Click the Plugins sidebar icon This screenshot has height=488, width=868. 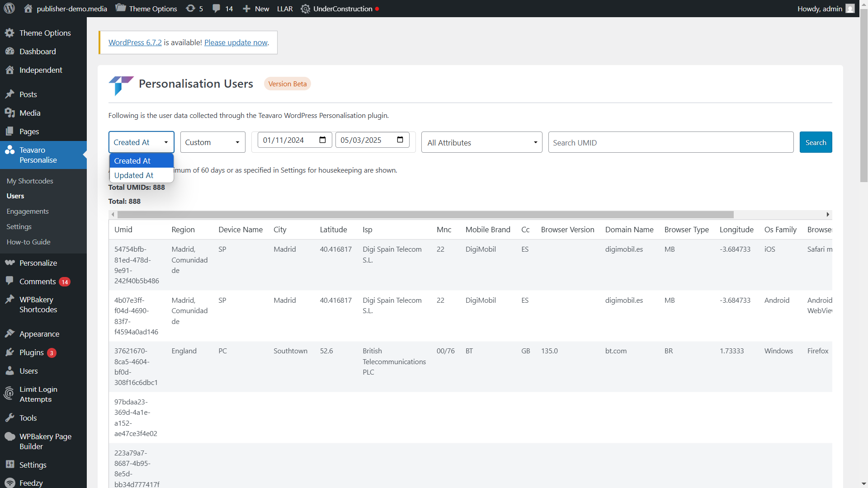coord(10,352)
